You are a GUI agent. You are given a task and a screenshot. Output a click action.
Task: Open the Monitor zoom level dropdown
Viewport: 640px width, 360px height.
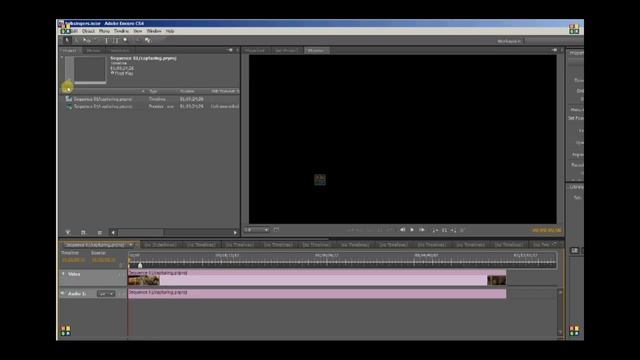(256, 230)
